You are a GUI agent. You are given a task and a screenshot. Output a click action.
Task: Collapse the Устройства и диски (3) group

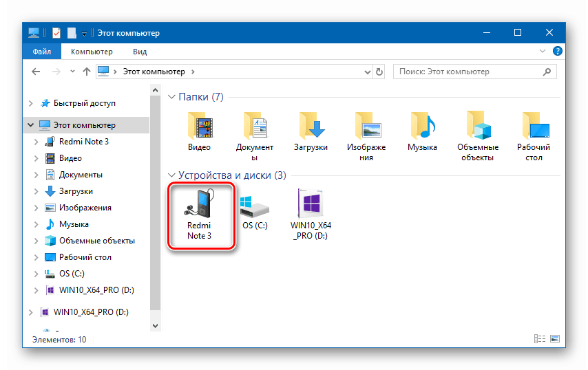(171, 175)
